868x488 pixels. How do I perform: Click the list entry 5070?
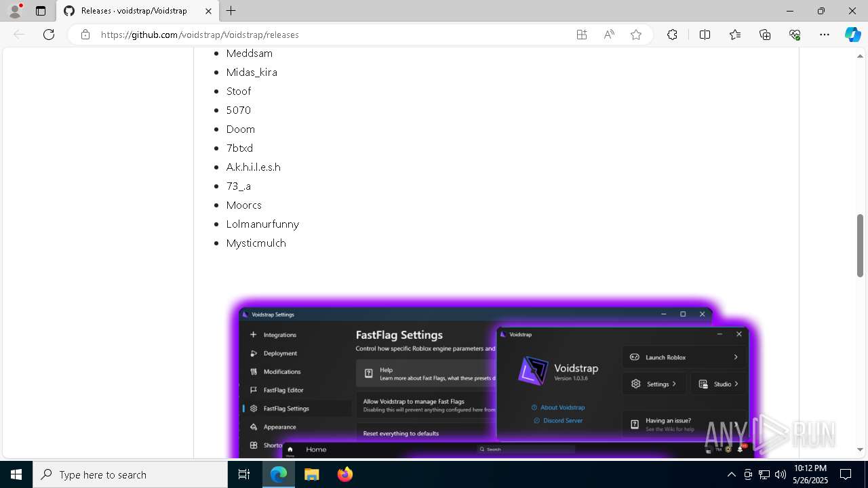pos(239,110)
